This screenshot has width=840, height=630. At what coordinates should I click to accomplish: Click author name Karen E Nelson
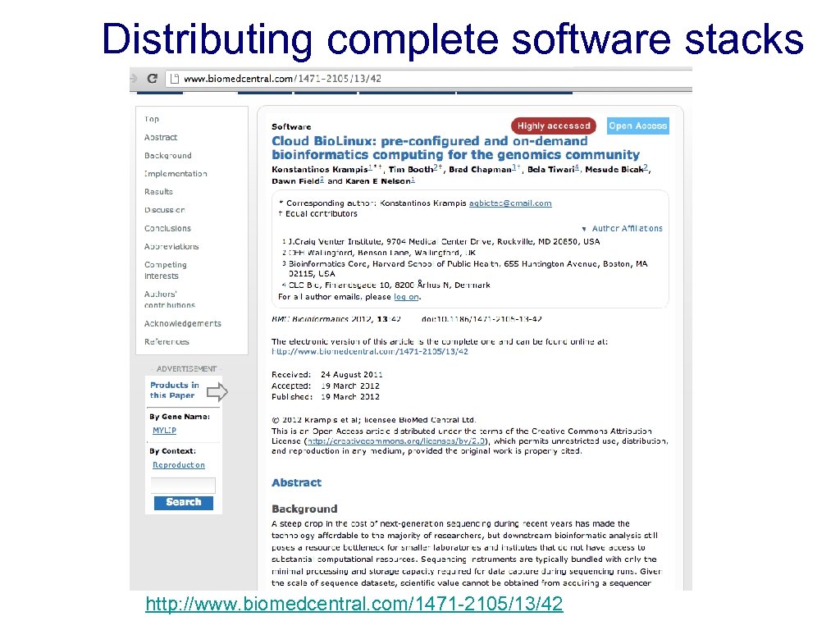coord(378,181)
